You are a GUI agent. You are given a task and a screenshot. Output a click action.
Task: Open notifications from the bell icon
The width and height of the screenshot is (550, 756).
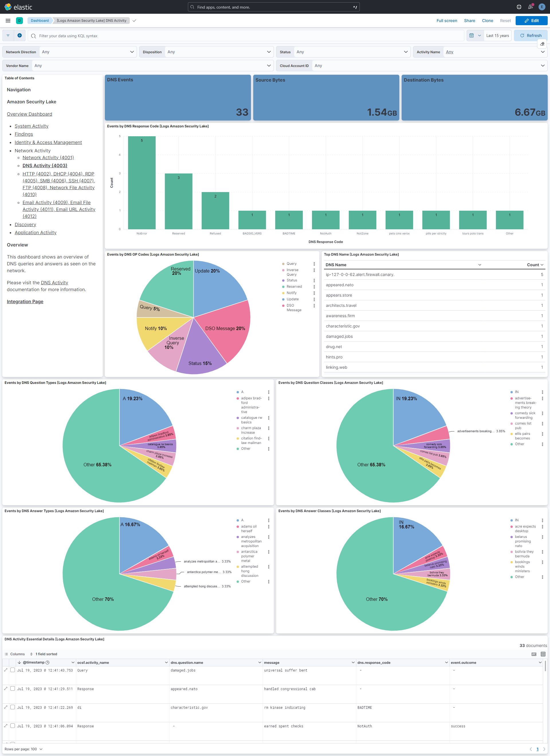[530, 7]
